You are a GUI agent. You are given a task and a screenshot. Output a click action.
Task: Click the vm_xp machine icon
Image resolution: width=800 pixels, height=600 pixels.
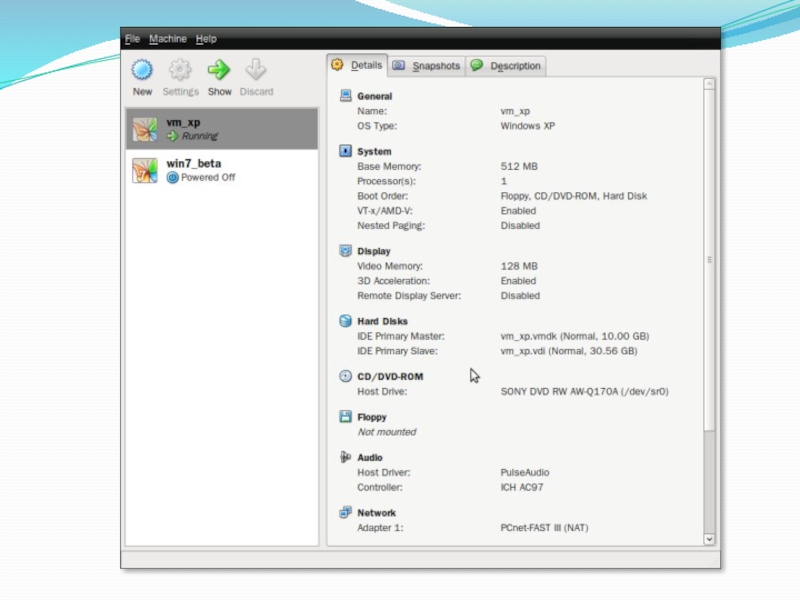pos(145,129)
